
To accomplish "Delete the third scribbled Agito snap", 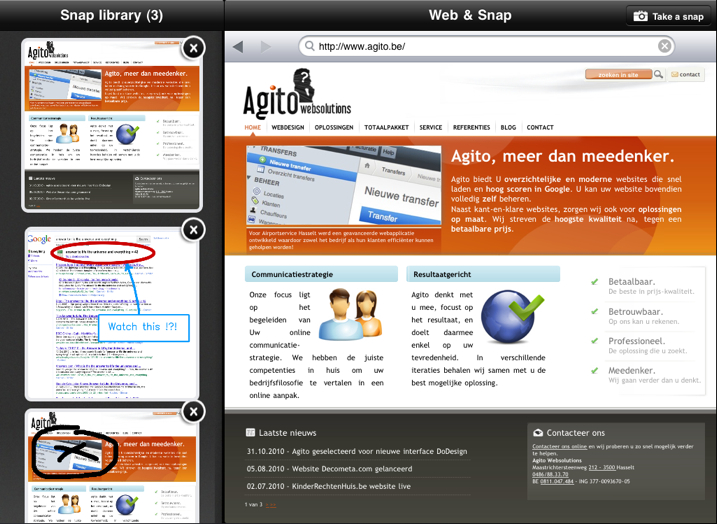I will [x=193, y=412].
